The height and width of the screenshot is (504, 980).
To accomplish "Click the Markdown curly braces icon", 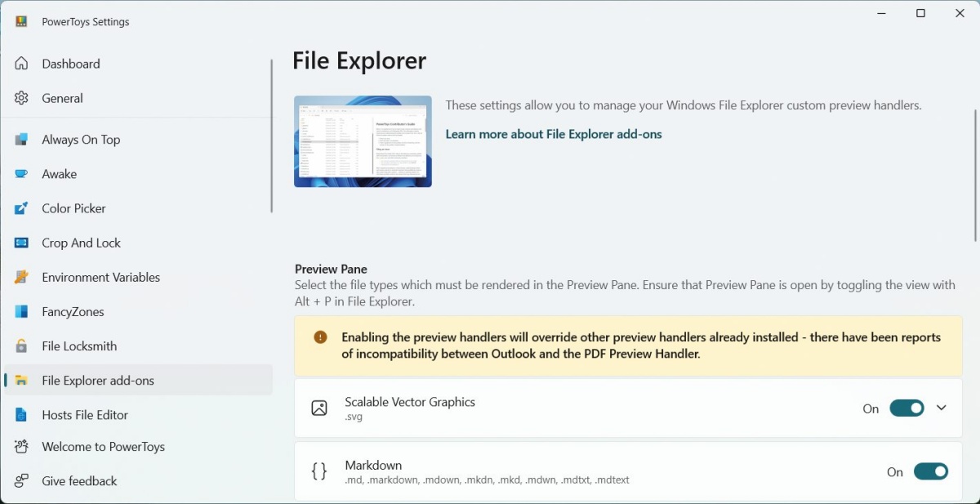I will (x=319, y=471).
